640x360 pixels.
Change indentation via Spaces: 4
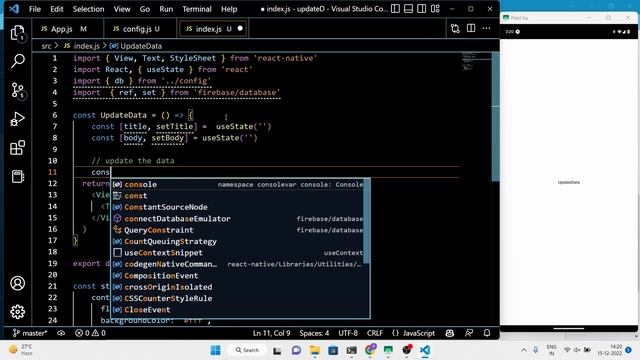(314, 333)
